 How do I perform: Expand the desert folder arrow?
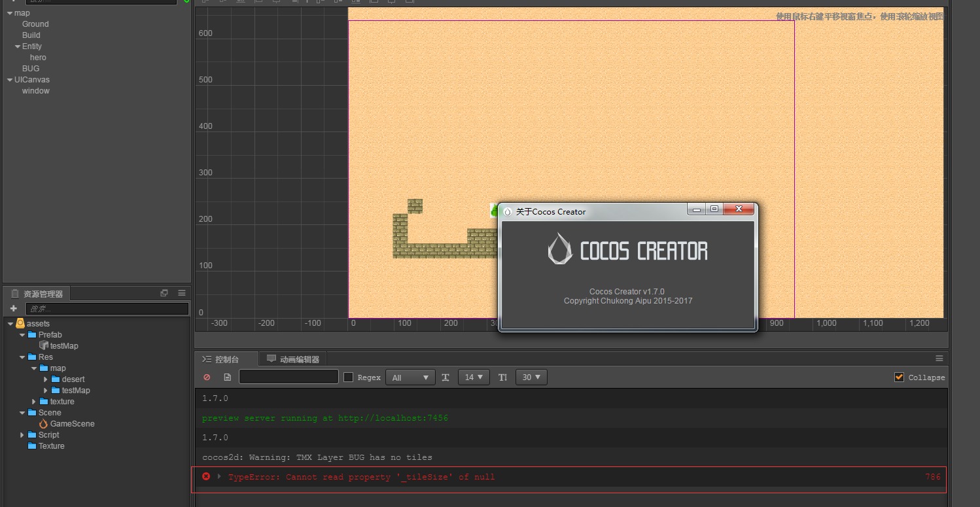46,379
